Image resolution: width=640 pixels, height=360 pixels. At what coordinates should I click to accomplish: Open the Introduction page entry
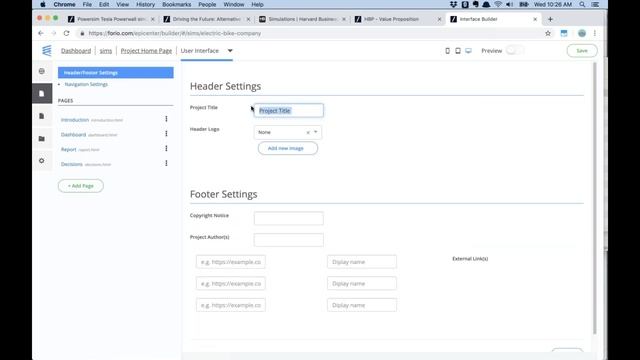[75, 120]
